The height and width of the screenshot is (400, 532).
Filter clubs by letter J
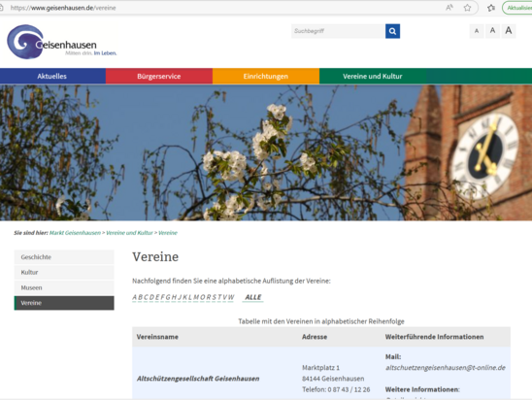pos(180,297)
